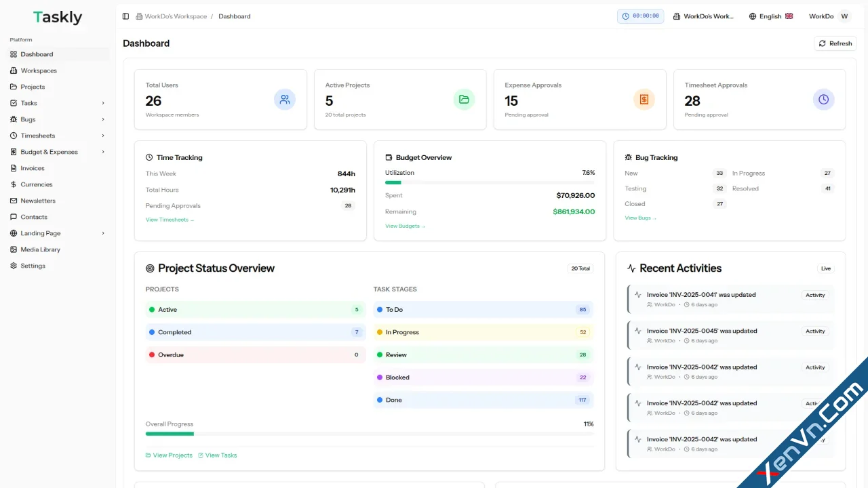The height and width of the screenshot is (488, 868).
Task: Open the Bugs icon in the sidebar
Action: pos(12,119)
